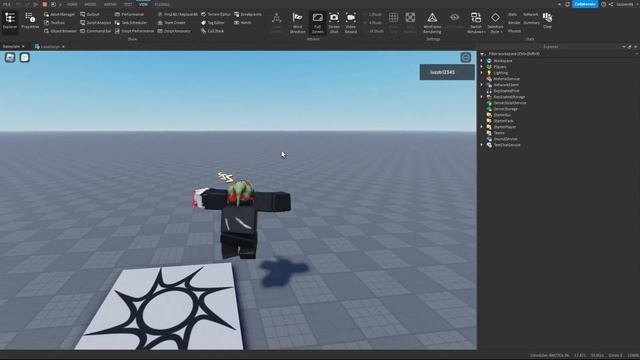The height and width of the screenshot is (360, 640).
Task: Switch to the PLUGINS ribbon tab
Action: click(162, 4)
